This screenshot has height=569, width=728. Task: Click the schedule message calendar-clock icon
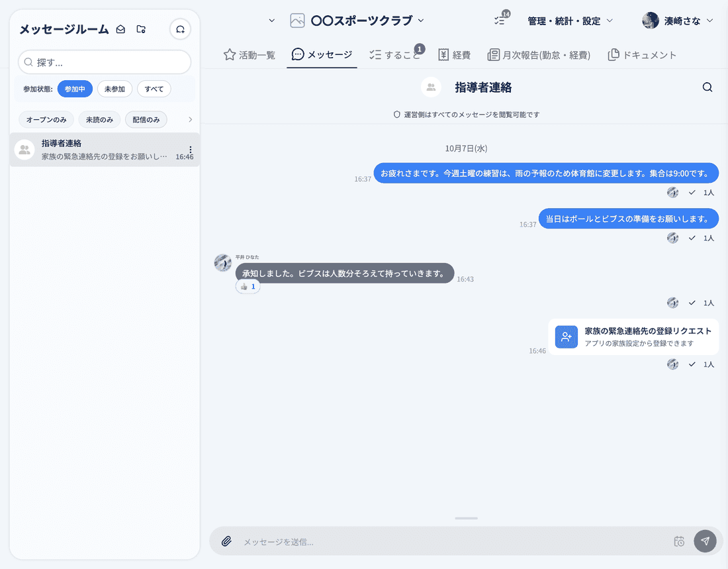point(679,541)
